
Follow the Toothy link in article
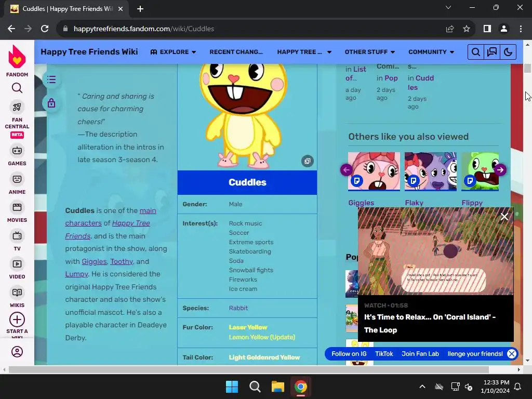click(x=122, y=262)
